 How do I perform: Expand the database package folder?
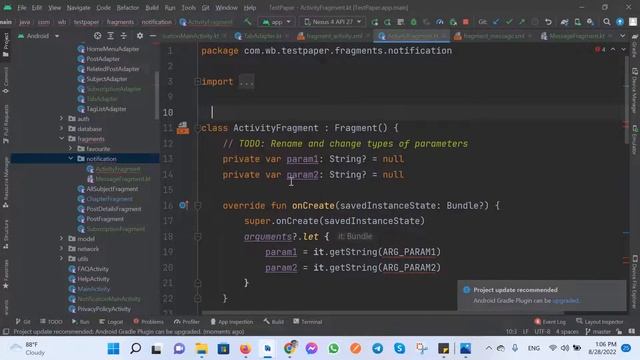point(61,129)
